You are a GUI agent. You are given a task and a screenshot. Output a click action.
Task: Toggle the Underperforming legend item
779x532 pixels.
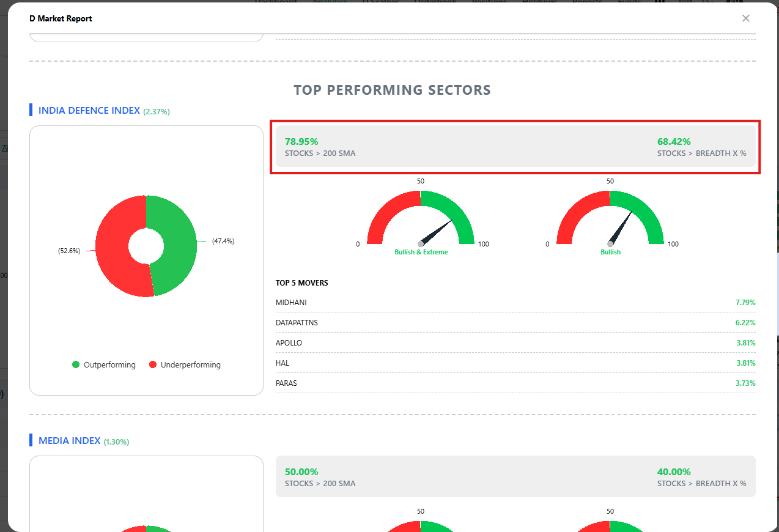click(185, 364)
